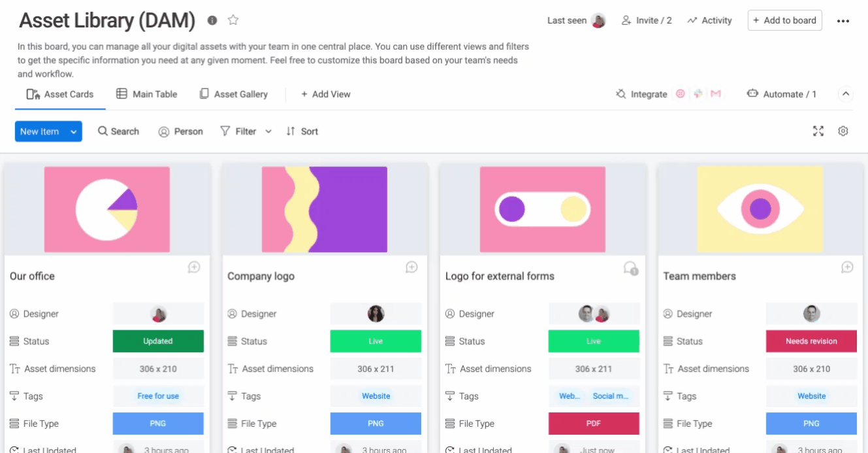Click the Gmail integration icon

click(716, 94)
